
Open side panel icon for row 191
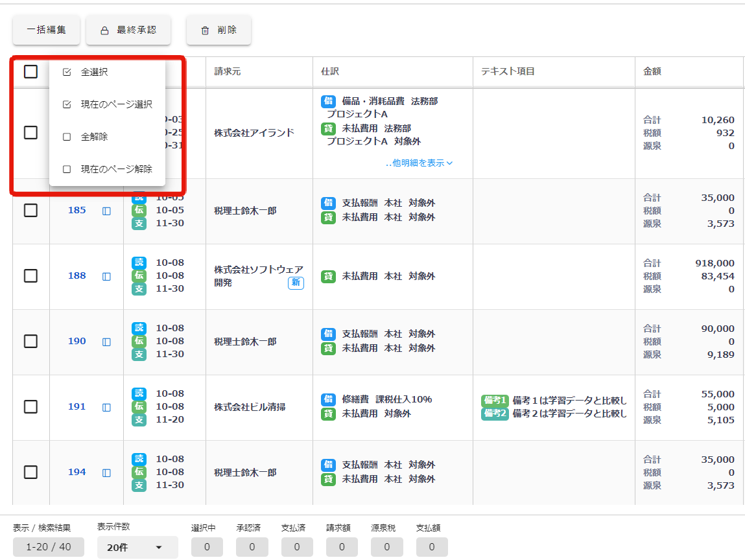pyautogui.click(x=106, y=408)
